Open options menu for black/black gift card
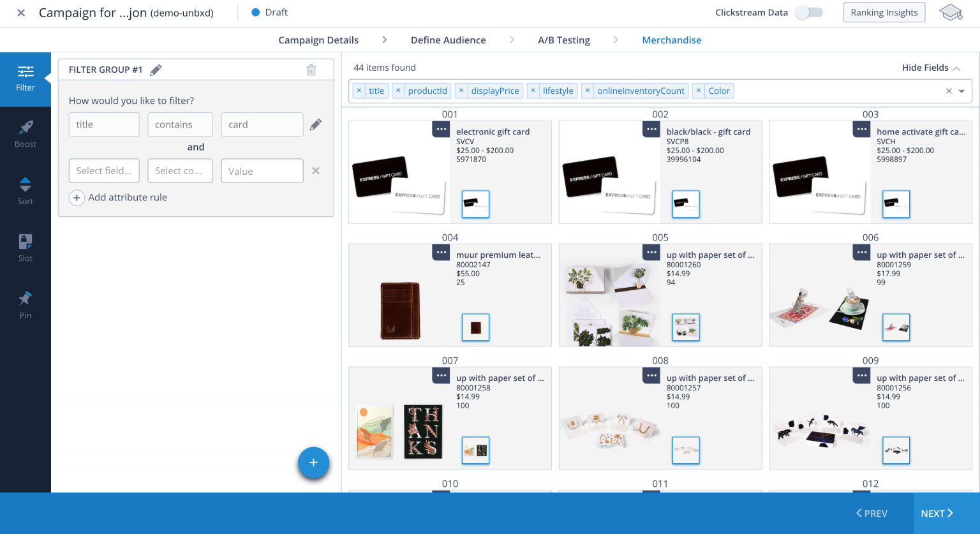Screen dimensions: 980x534 (x=651, y=129)
